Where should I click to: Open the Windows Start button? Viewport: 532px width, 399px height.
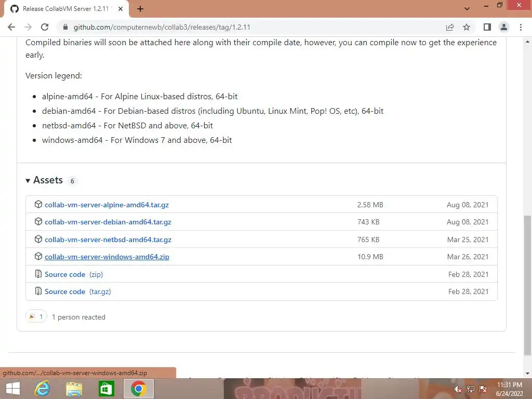pos(13,389)
